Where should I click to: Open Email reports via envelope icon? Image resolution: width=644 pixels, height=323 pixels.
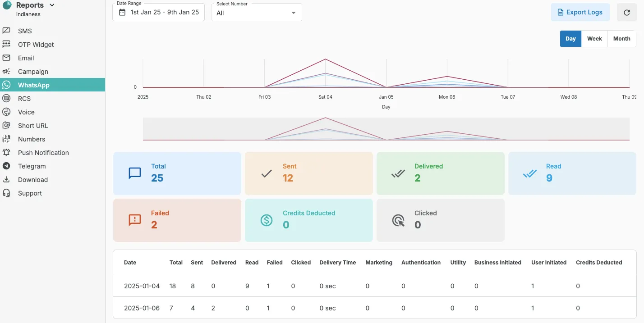(6, 58)
